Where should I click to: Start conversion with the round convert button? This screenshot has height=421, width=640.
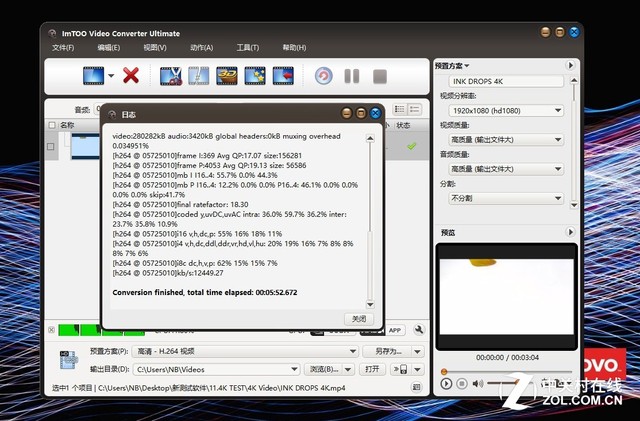click(324, 76)
